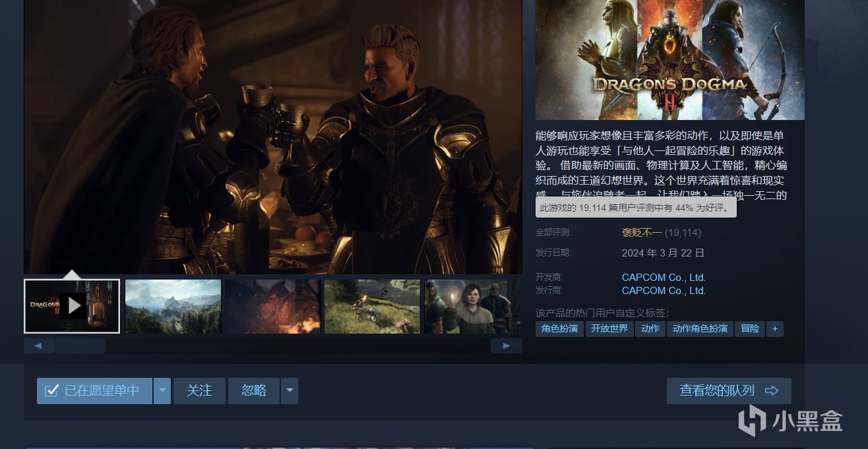868x449 pixels.
Task: Click the right arrow of thumbnail strip
Action: [x=507, y=345]
